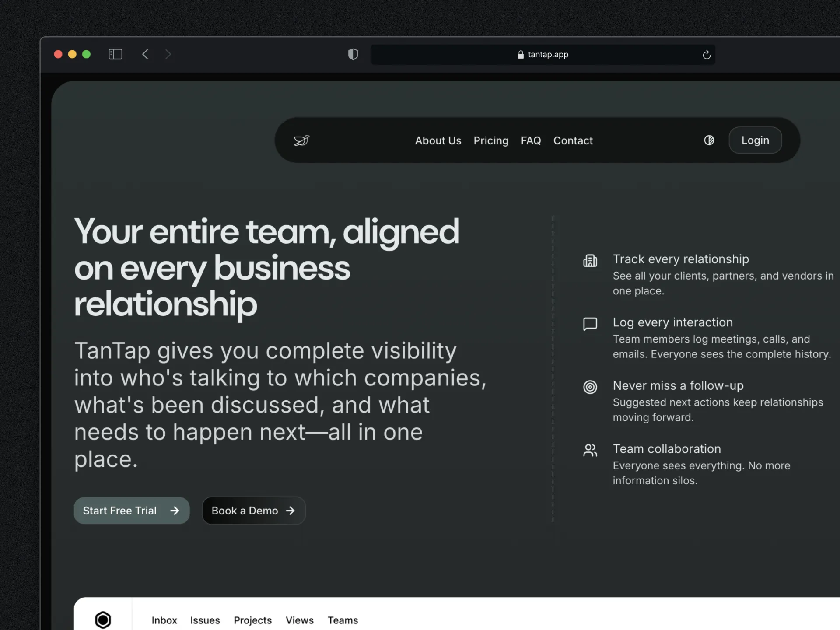The width and height of the screenshot is (840, 630).
Task: Select About Us in the navigation
Action: [x=438, y=140]
